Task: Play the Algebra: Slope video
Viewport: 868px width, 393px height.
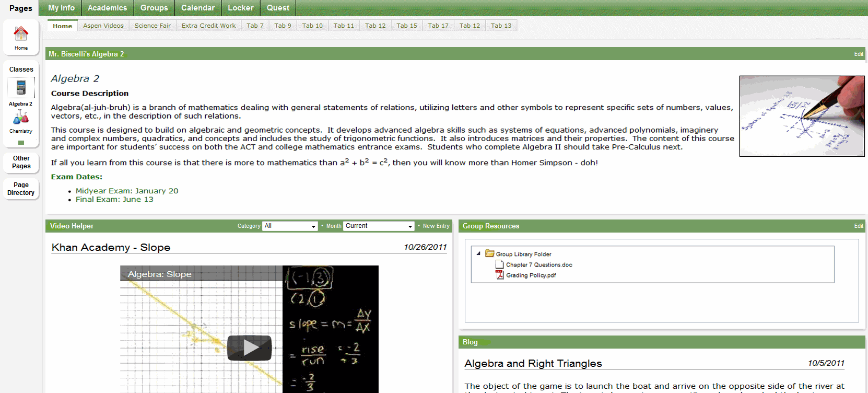Action: [249, 348]
